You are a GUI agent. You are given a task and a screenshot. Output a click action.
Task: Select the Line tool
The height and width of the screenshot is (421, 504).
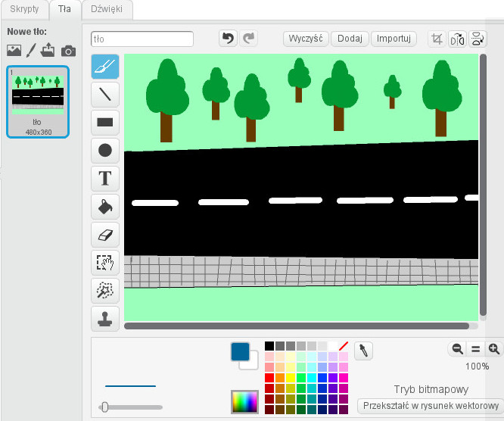point(105,95)
